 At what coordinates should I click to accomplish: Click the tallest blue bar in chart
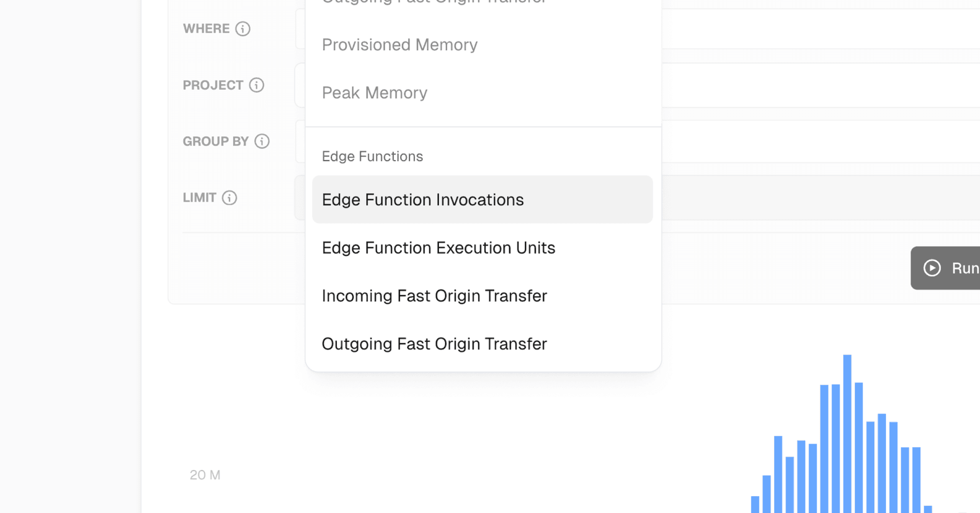click(847, 434)
